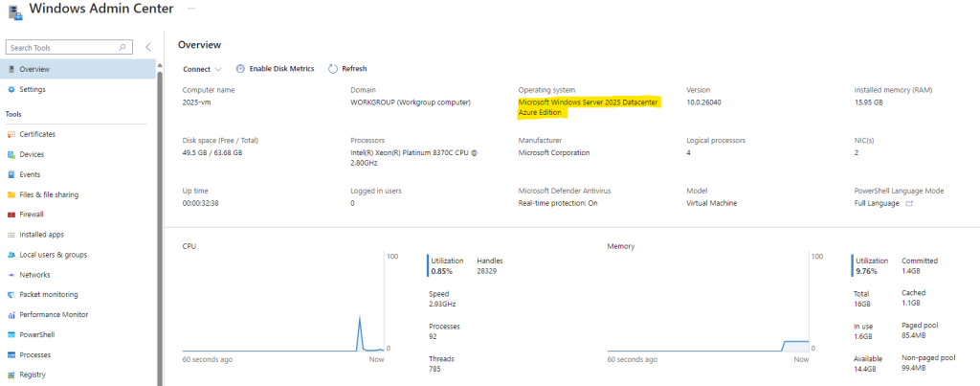The height and width of the screenshot is (386, 980).
Task: Click the search magnifier icon in Search Tools
Action: click(x=122, y=48)
